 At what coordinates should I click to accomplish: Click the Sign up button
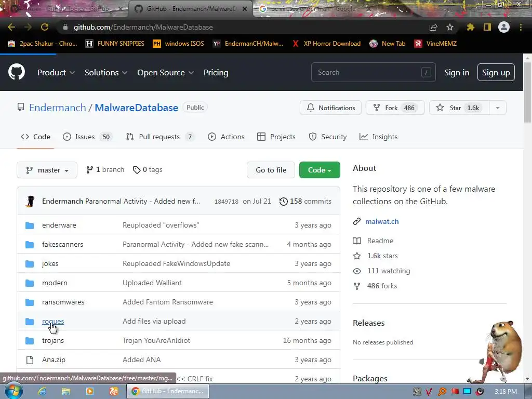496,72
